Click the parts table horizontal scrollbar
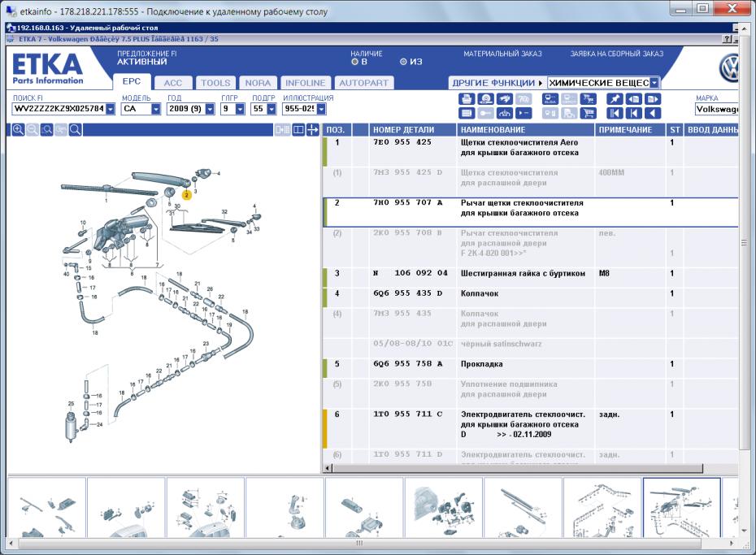Screen dimensions: 756x555 (x=517, y=468)
